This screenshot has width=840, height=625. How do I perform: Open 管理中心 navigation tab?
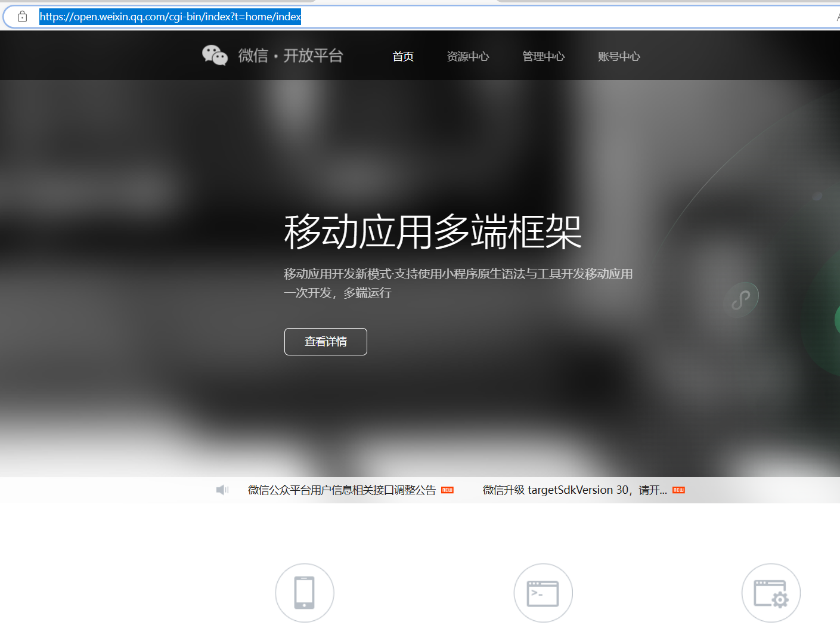click(x=544, y=57)
